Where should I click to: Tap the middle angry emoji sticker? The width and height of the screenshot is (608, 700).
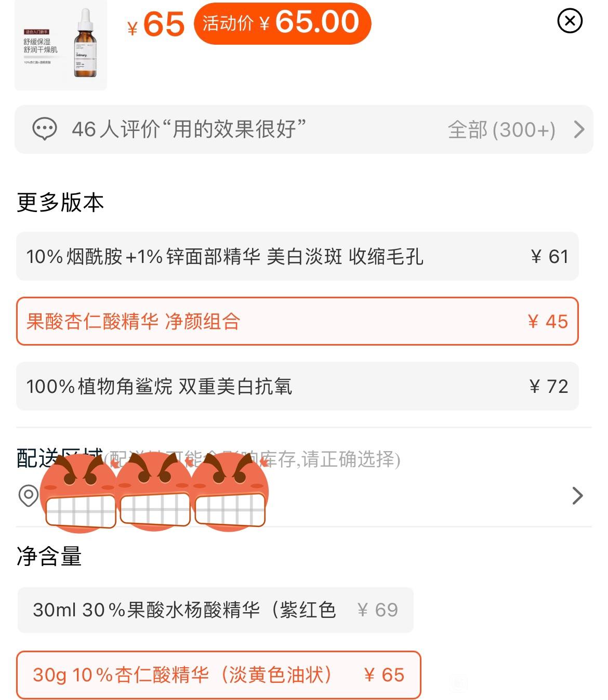click(154, 491)
